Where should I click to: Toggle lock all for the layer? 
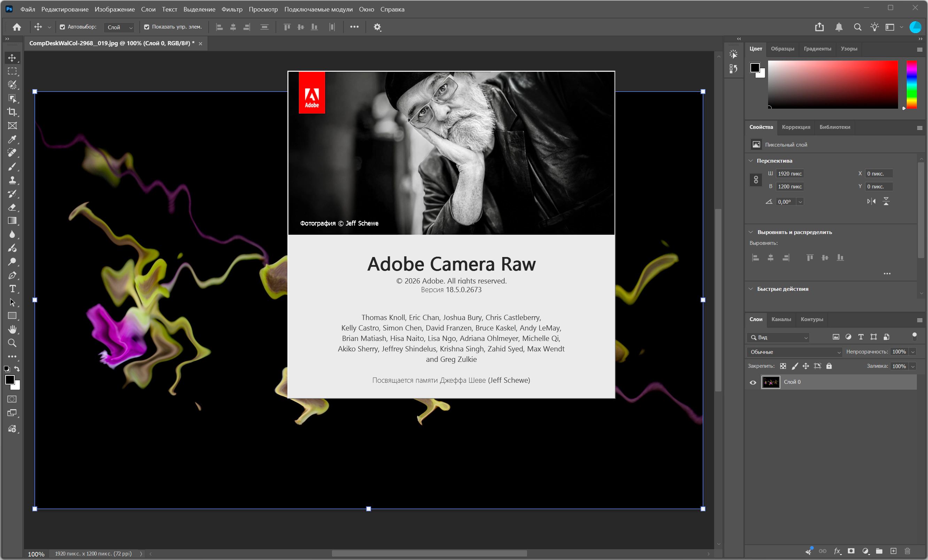click(829, 366)
